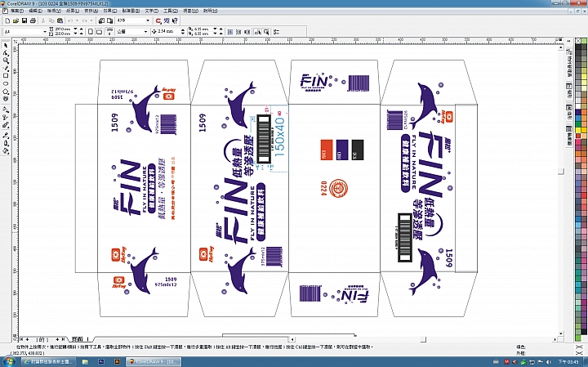Go to first page navigator button

coord(22,339)
